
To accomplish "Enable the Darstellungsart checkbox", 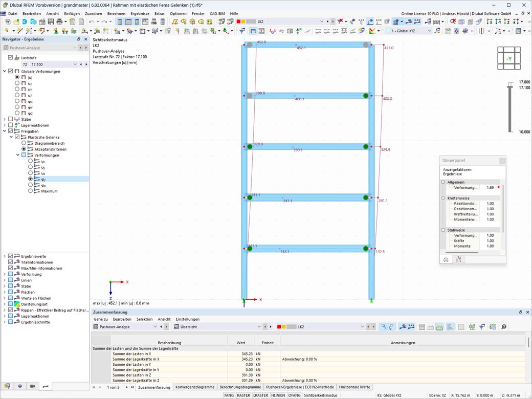I will click(11, 304).
